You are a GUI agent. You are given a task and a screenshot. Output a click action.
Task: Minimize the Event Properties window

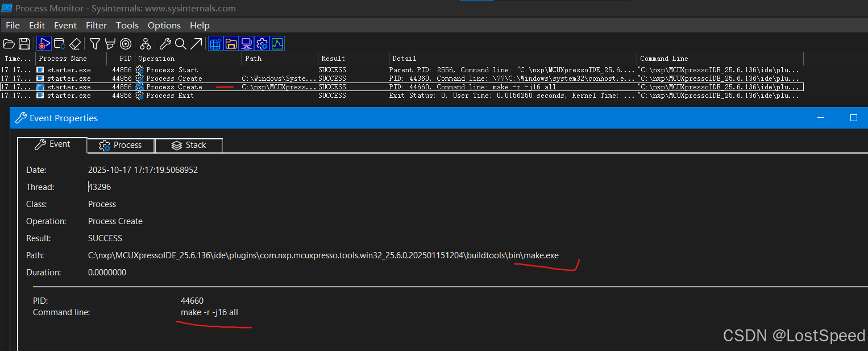[x=821, y=118]
